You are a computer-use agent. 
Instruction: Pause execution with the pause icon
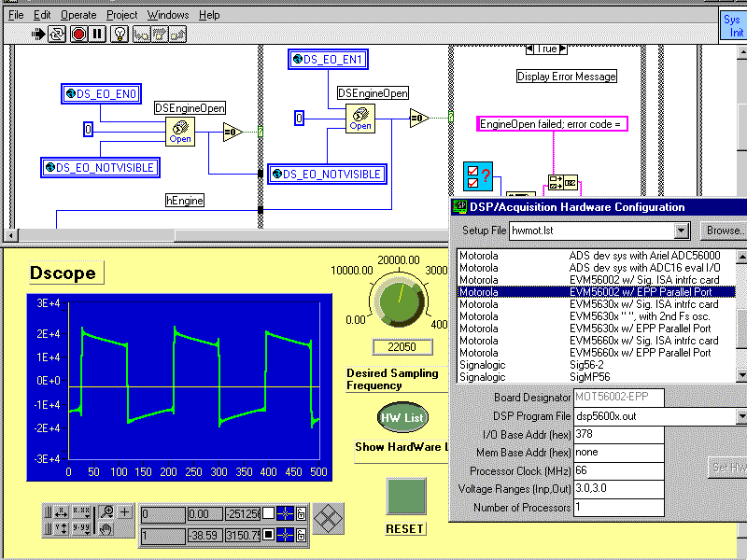coord(97,35)
